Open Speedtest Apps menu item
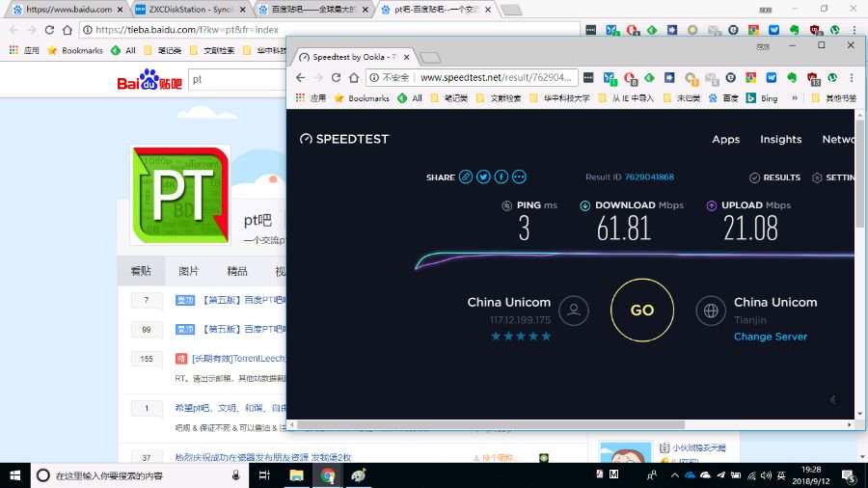The image size is (868, 488). (725, 140)
